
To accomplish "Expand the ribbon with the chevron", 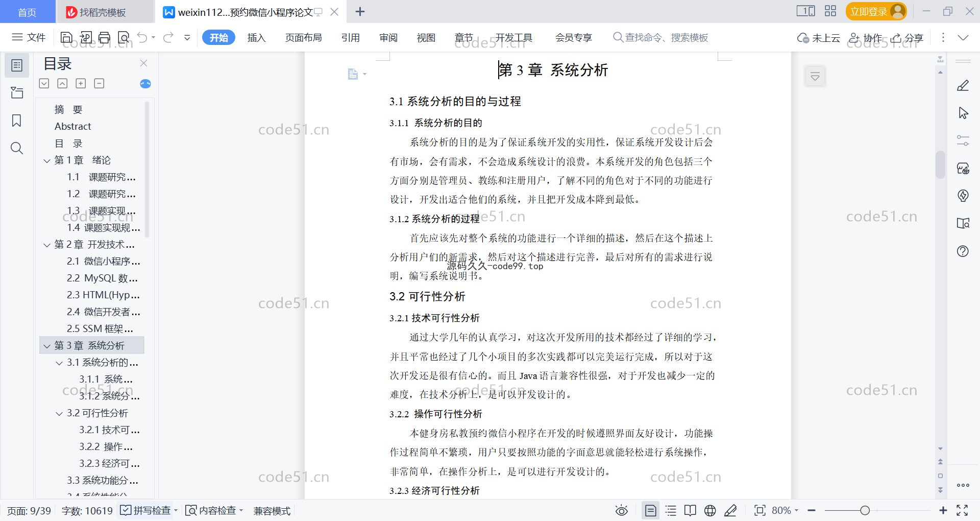I will (x=963, y=37).
